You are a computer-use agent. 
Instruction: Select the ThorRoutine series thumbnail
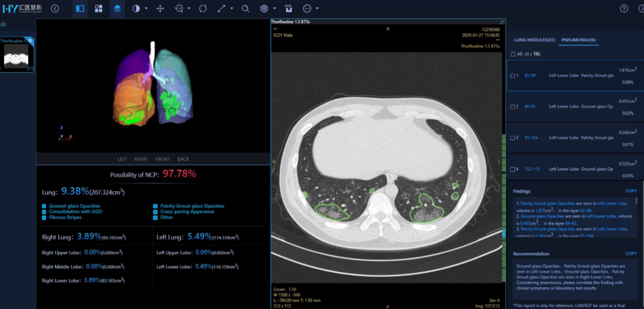pyautogui.click(x=16, y=55)
